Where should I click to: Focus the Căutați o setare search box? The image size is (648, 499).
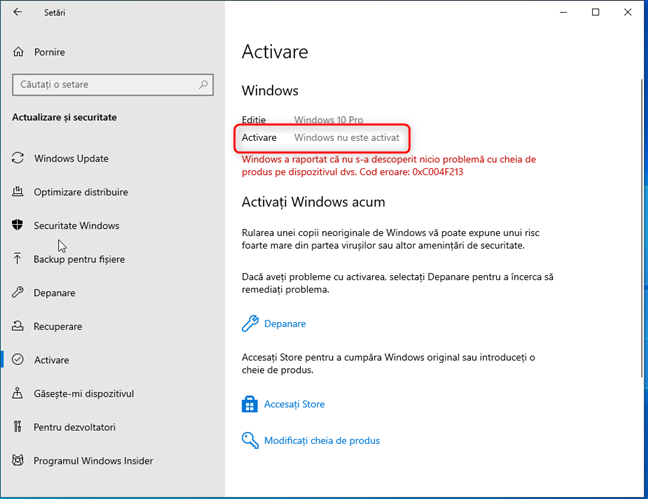tap(112, 85)
